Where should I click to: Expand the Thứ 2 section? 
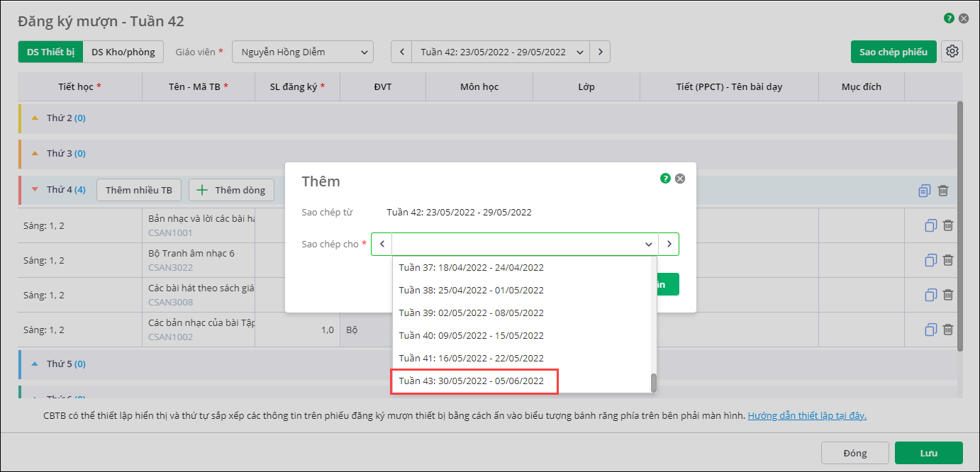coord(35,118)
